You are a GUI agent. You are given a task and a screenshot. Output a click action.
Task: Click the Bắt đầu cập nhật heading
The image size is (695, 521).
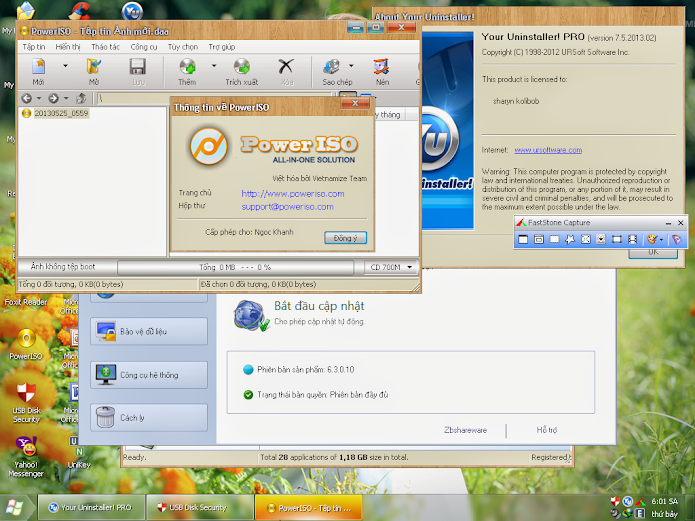[319, 306]
